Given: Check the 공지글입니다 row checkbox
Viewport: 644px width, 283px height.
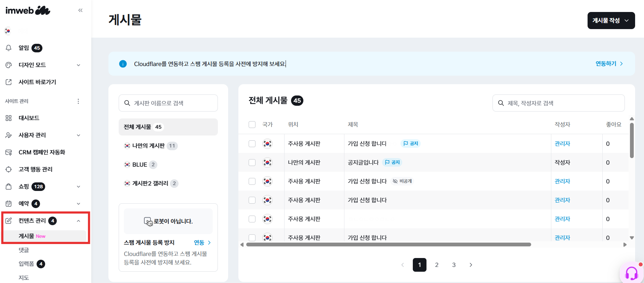Looking at the screenshot, I should 252,163.
